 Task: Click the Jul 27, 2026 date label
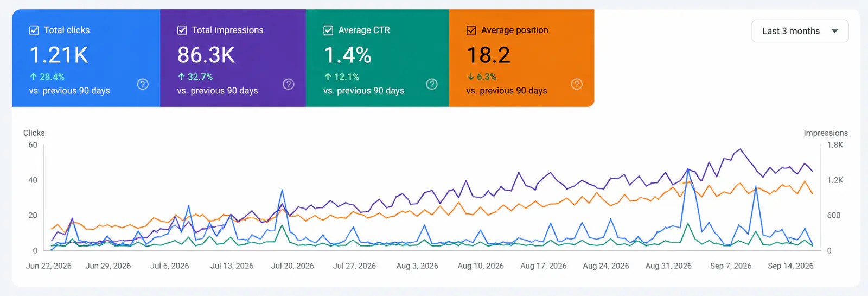point(354,266)
